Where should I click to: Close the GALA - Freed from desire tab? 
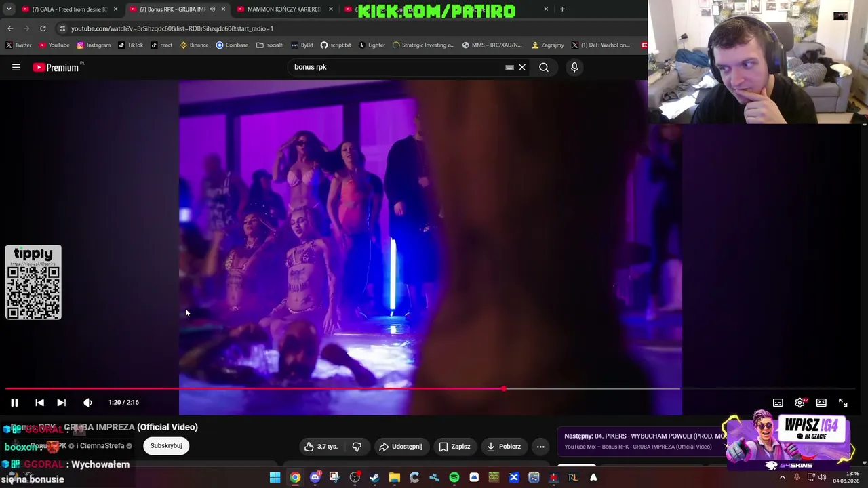(115, 9)
